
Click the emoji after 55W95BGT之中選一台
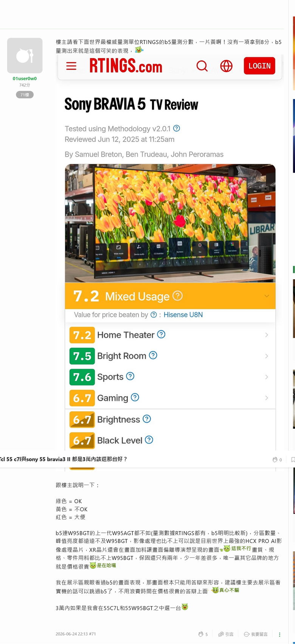pyautogui.click(x=185, y=607)
